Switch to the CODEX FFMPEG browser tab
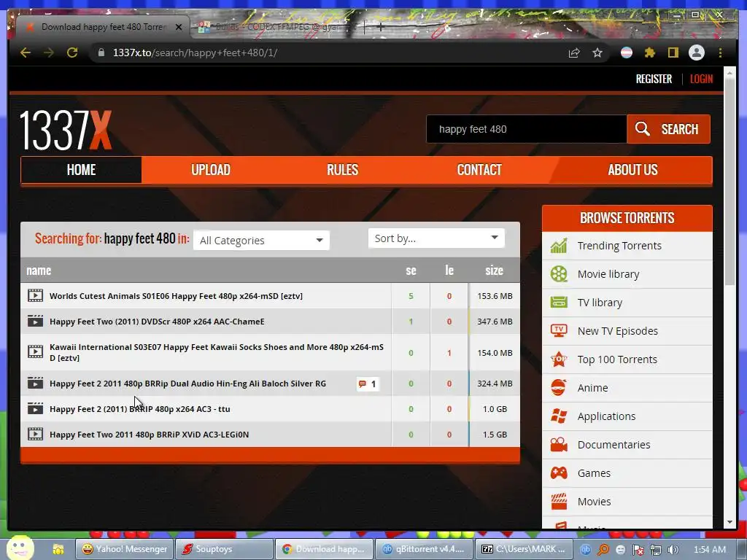 [276, 27]
